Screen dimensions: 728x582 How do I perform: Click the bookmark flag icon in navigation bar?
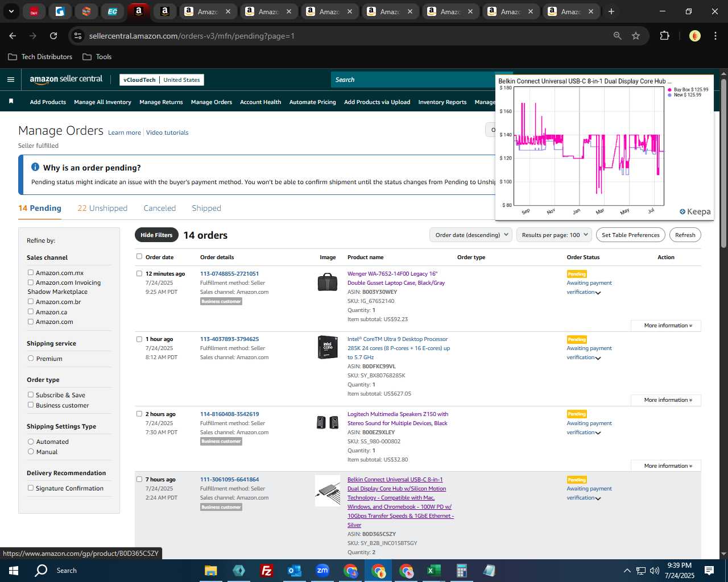click(x=11, y=102)
